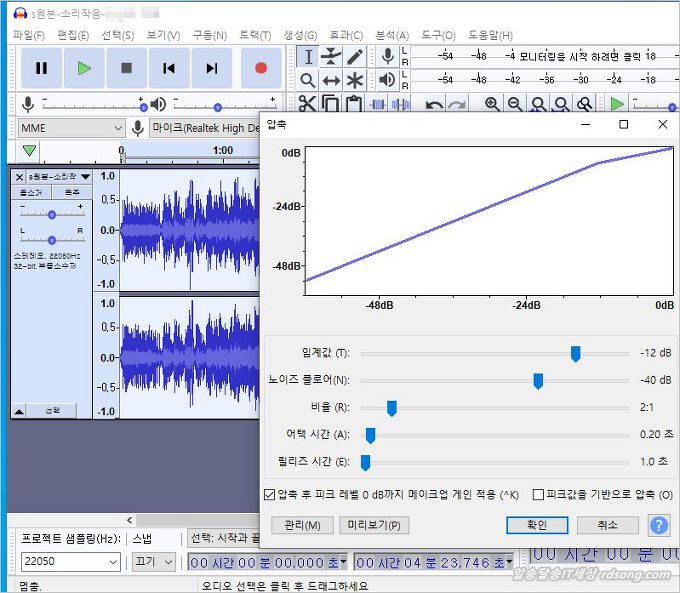
Task: Click the Zoom In icon
Action: tap(491, 104)
